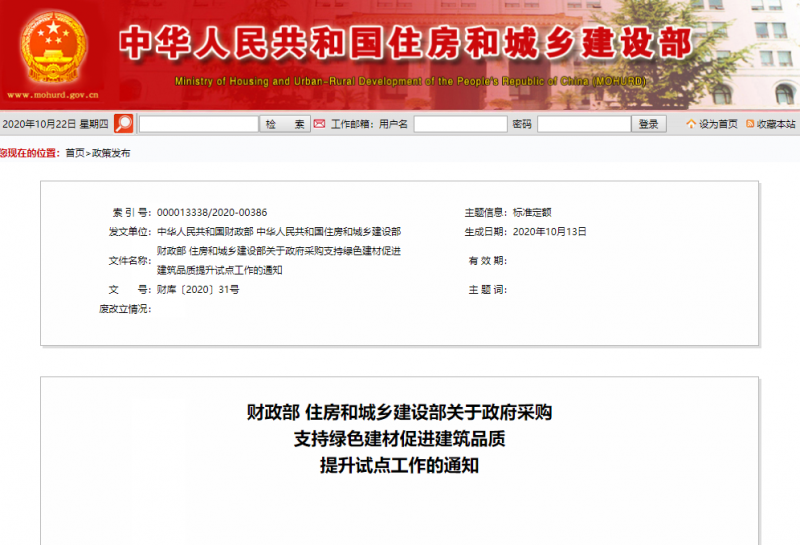Click the orange magnifier search icon
Screen dimensions: 800x545
pyautogui.click(x=123, y=123)
